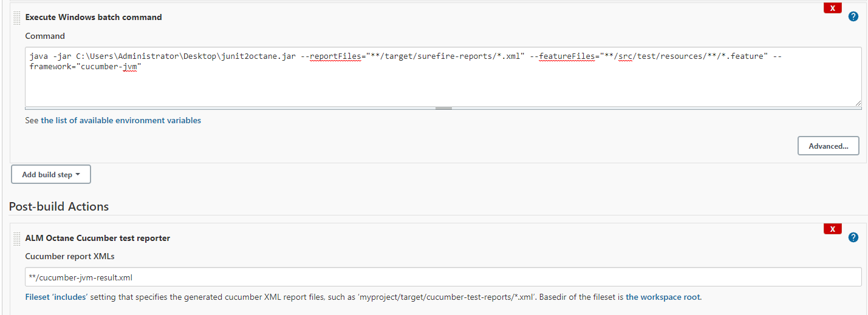Viewport: 868px width, 315px height.
Task: Open the Add build step dropdown
Action: pyautogui.click(x=51, y=174)
